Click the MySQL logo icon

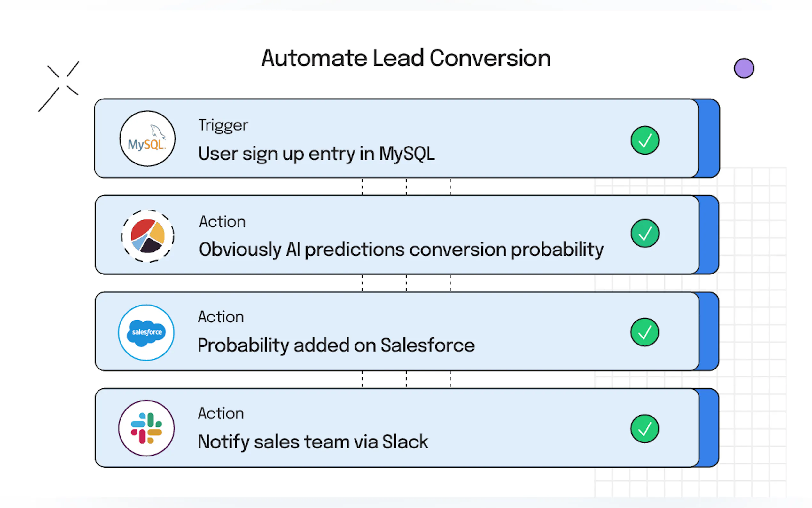pyautogui.click(x=147, y=139)
